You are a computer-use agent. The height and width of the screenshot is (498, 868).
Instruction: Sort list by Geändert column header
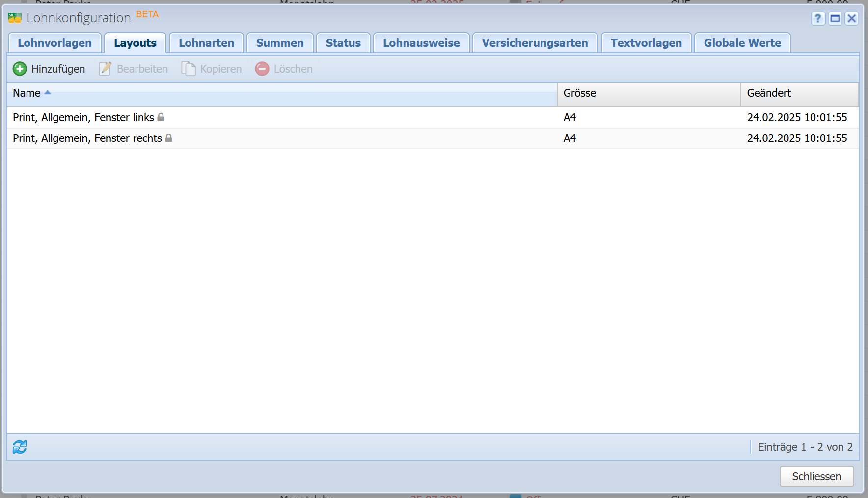pyautogui.click(x=769, y=93)
